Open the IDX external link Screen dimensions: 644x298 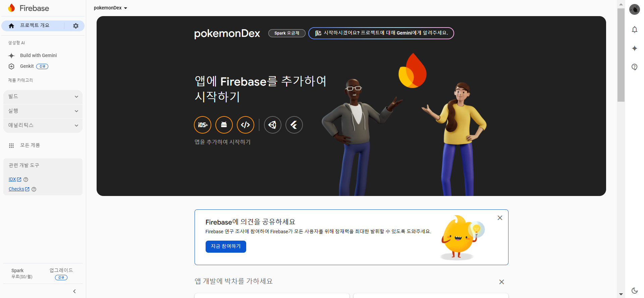coord(15,180)
